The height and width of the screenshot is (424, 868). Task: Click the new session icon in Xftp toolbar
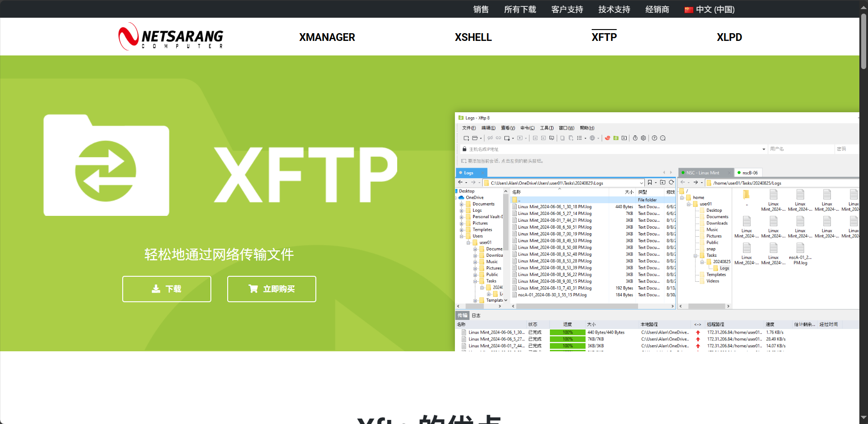point(466,138)
